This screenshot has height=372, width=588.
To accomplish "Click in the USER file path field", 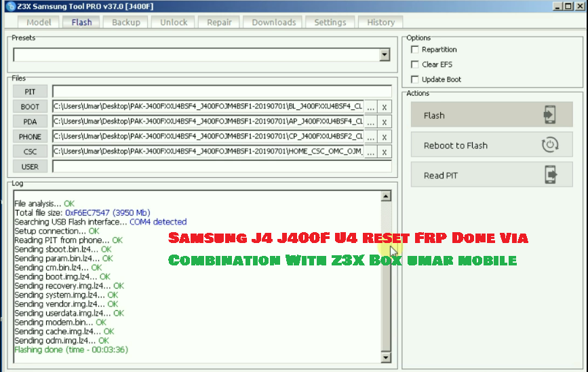I will [x=222, y=166].
